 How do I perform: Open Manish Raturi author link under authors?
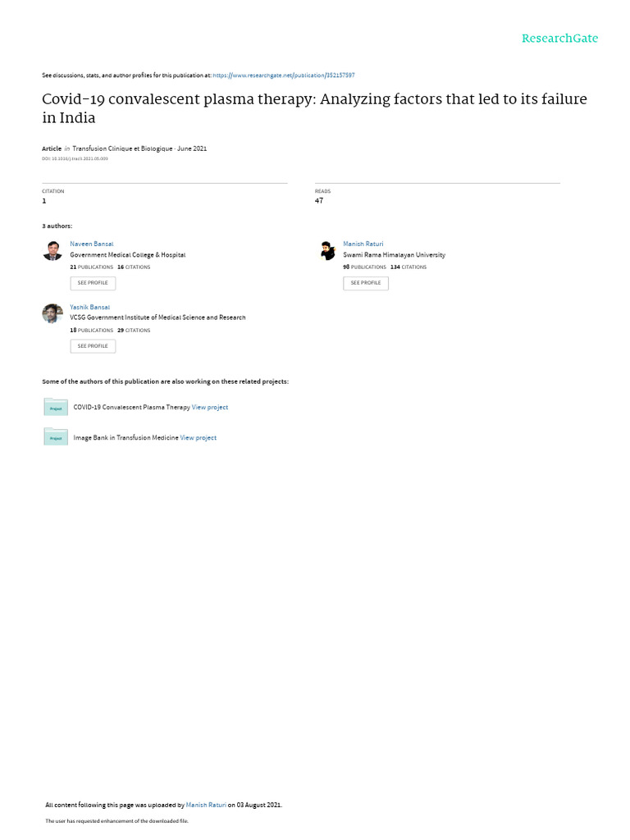coord(363,244)
